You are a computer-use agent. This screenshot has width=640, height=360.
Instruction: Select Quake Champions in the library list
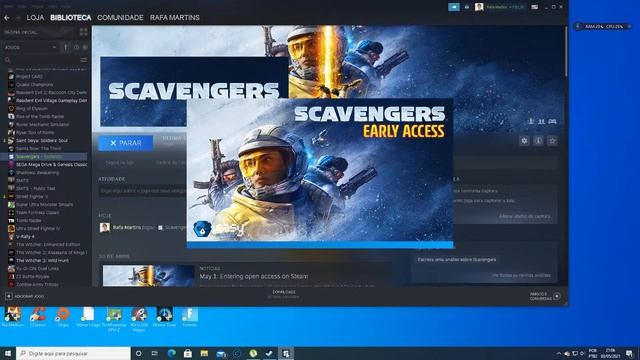click(x=34, y=84)
